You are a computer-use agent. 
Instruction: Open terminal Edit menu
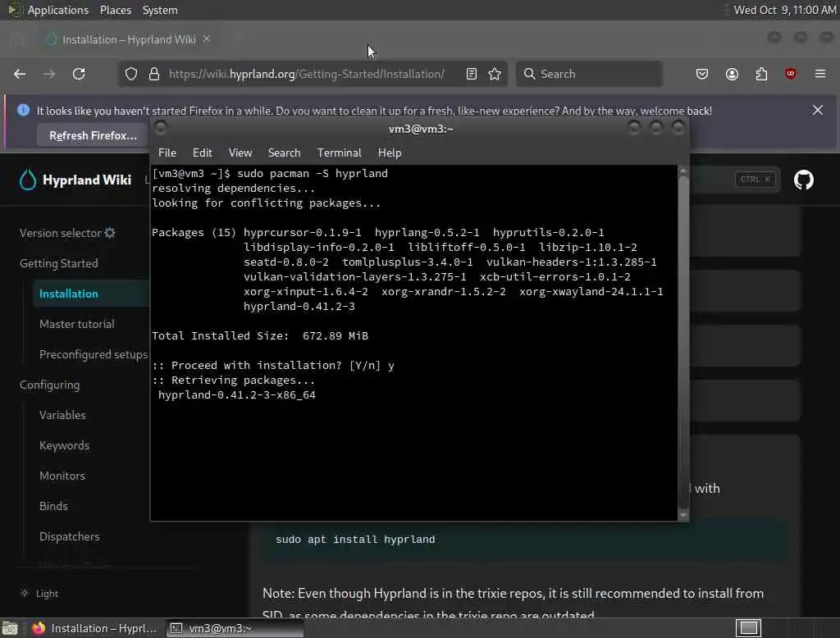[x=202, y=153]
